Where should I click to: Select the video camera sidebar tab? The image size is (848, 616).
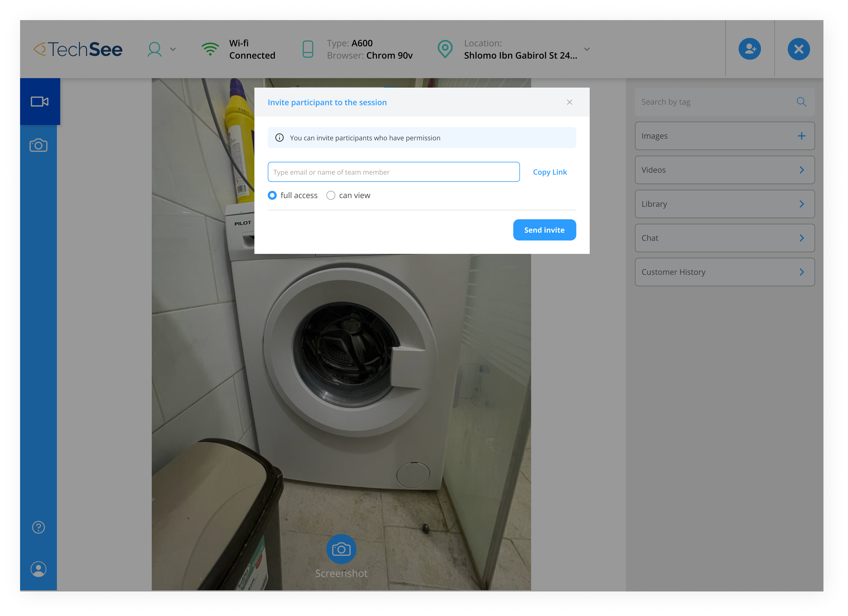point(40,101)
